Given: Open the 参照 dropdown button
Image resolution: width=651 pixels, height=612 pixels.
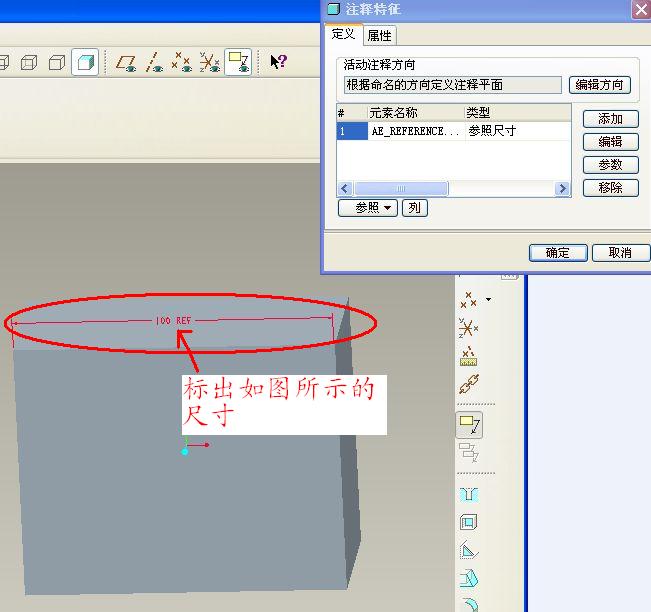Looking at the screenshot, I should [368, 208].
